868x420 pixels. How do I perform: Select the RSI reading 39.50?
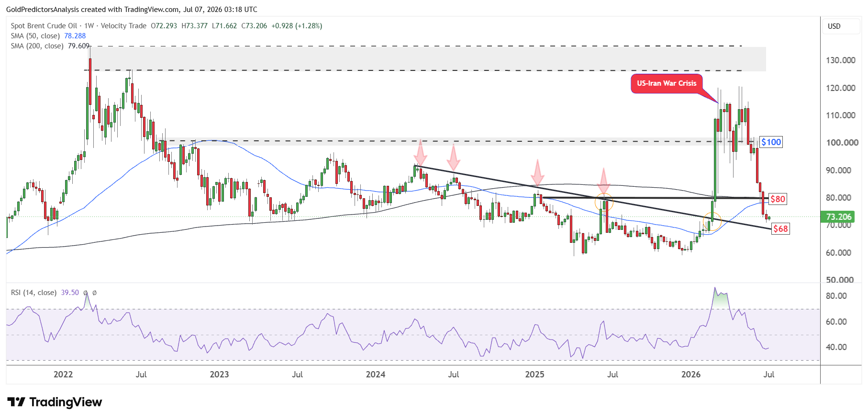[x=70, y=293]
